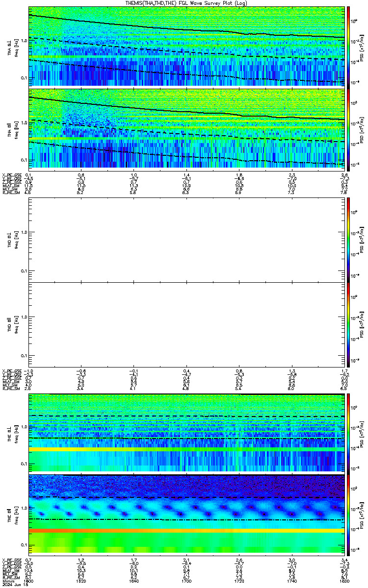This screenshot has width=368, height=588.
Task: Click the 1.0 frequency tick of THD B-perpendicular panel
Action: point(25,233)
